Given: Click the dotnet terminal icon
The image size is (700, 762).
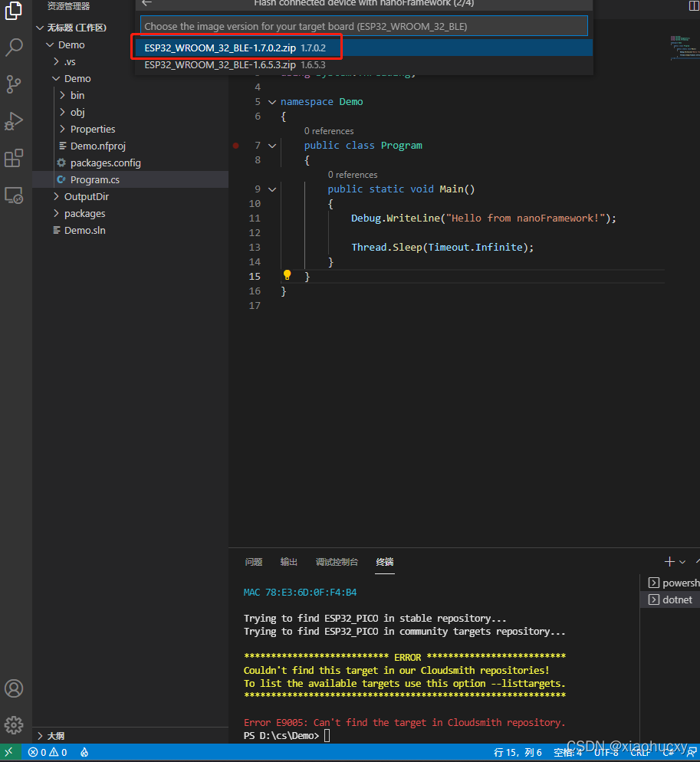Looking at the screenshot, I should (654, 599).
